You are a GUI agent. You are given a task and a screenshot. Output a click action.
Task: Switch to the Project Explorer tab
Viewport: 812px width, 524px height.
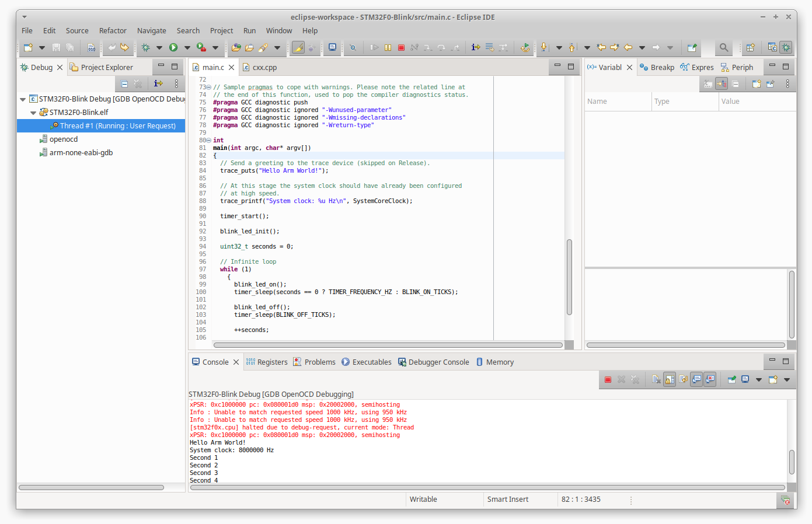tap(101, 67)
